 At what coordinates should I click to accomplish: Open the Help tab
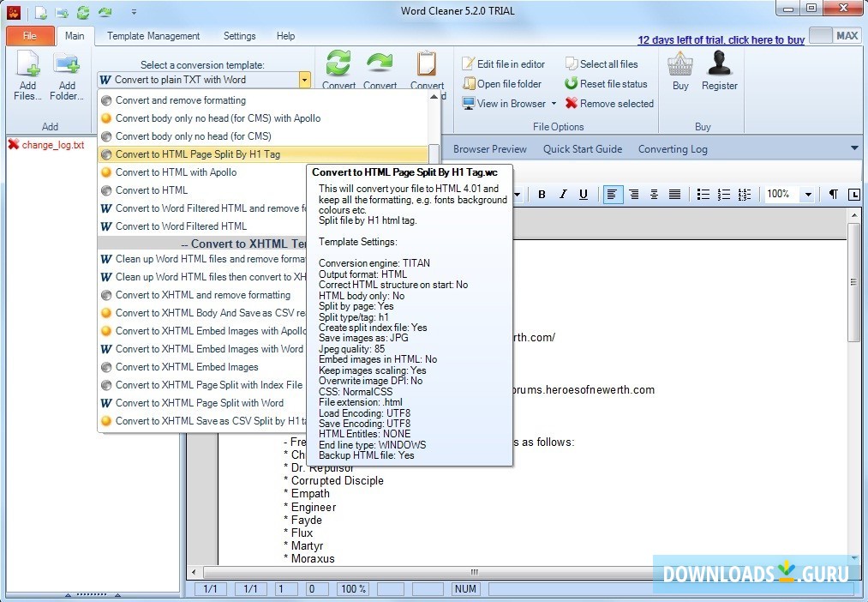tap(285, 36)
